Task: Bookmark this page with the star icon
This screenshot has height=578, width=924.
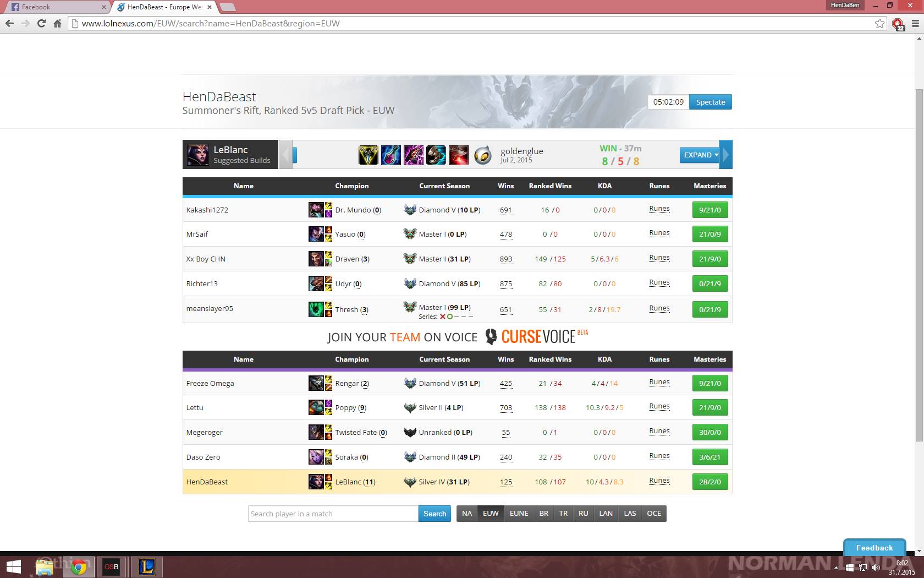Action: tap(879, 23)
